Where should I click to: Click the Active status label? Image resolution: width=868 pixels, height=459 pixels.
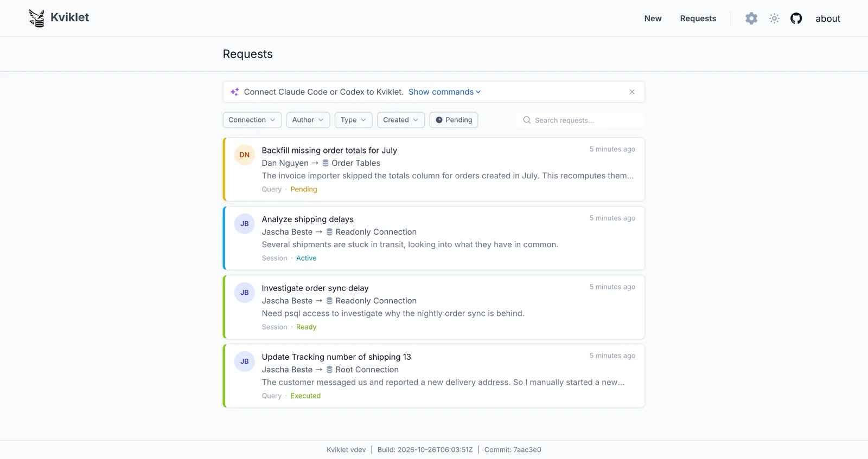(307, 258)
